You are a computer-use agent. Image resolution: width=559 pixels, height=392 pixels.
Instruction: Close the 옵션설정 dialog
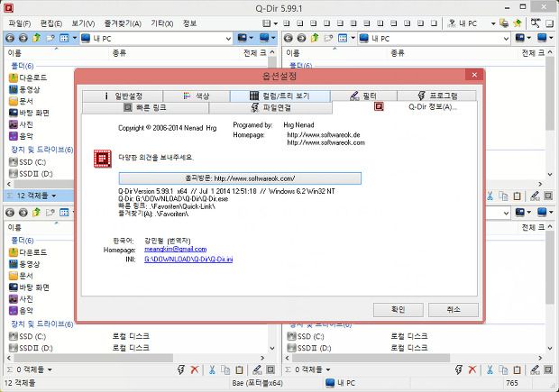tap(474, 75)
